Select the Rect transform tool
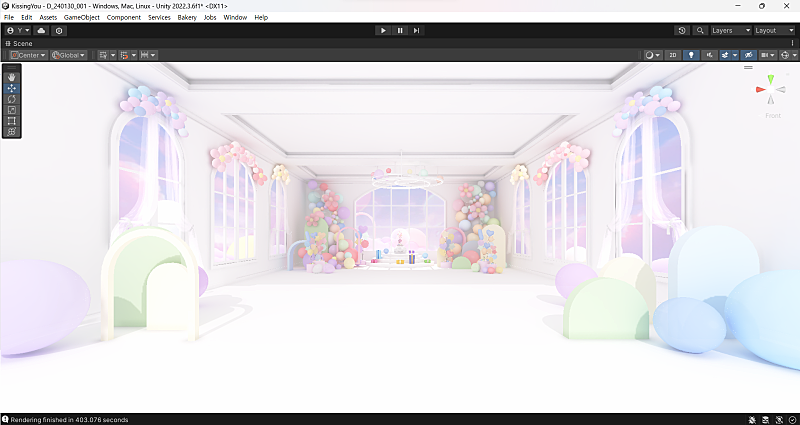The height and width of the screenshot is (425, 800). click(11, 121)
